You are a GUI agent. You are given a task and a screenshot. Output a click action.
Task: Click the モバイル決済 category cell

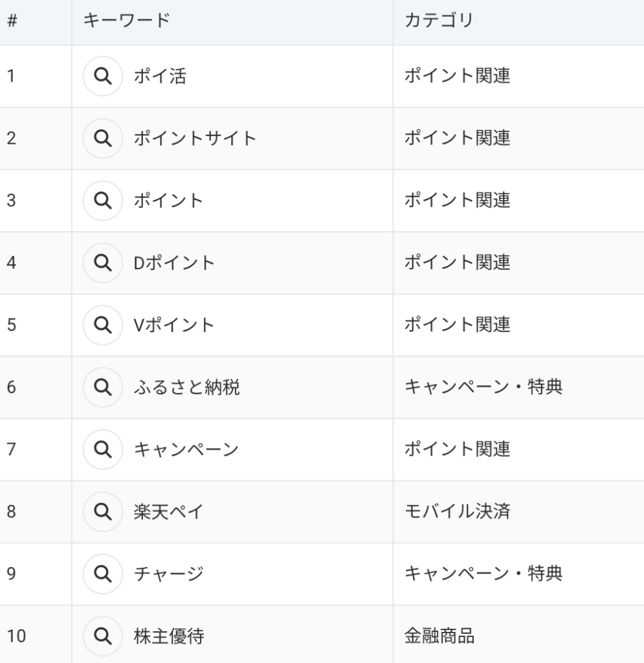point(457,511)
